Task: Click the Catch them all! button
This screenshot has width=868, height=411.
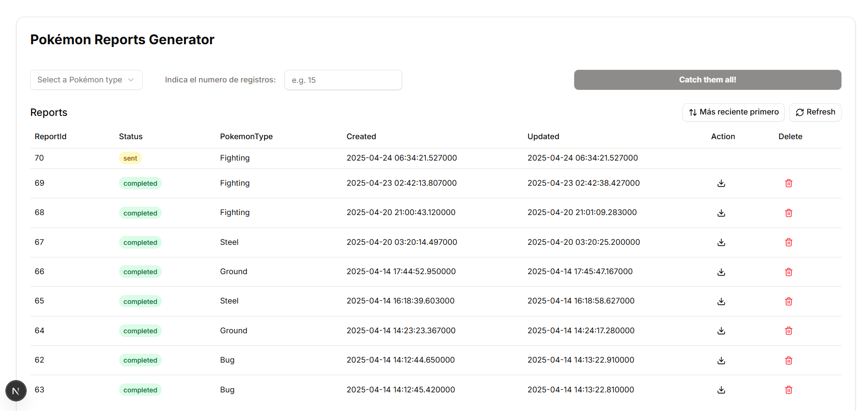Action: 707,80
